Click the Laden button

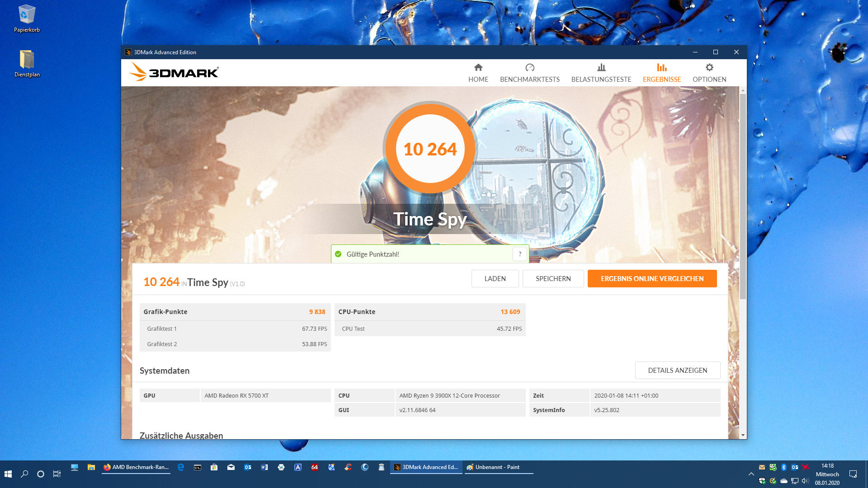coord(495,279)
